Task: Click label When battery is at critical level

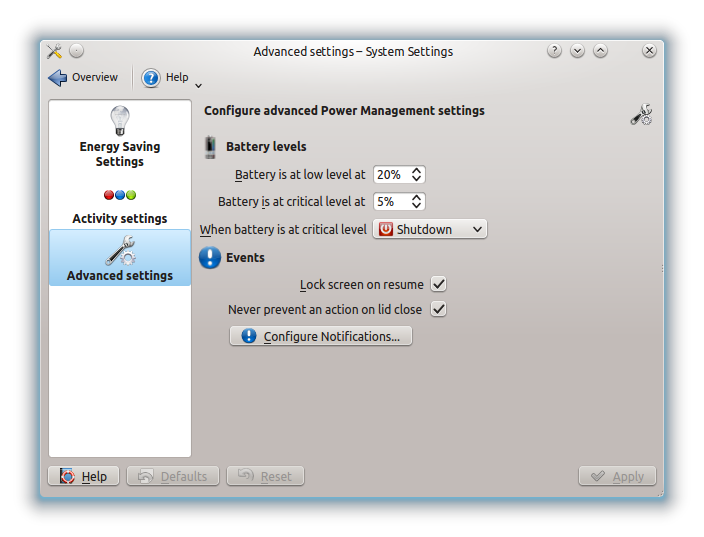Action: [x=283, y=229]
